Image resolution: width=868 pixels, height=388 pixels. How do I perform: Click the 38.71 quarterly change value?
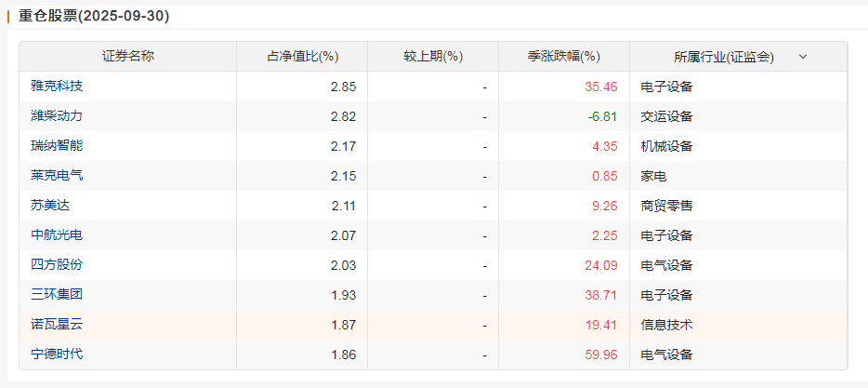(601, 295)
